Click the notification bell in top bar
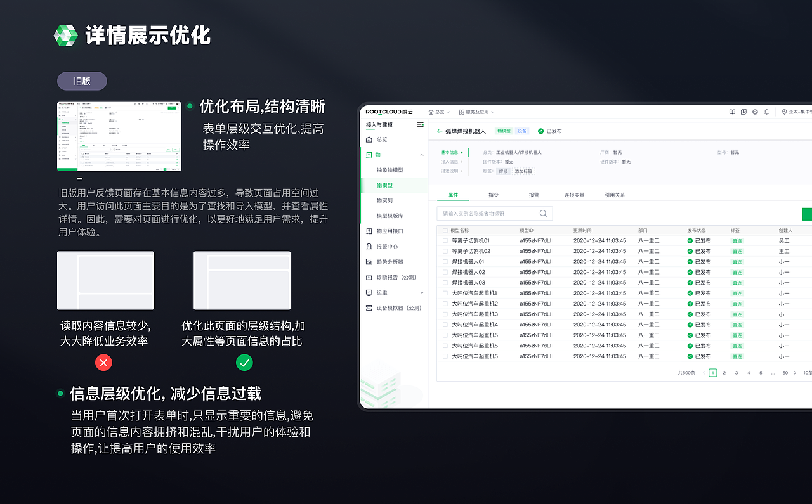This screenshot has height=504, width=812. click(766, 111)
